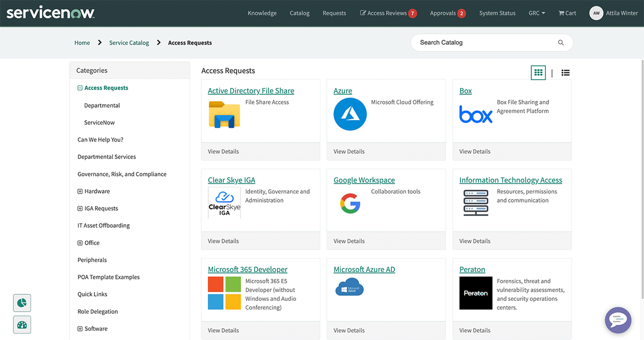
Task: Click the Azure logo icon
Action: (350, 114)
